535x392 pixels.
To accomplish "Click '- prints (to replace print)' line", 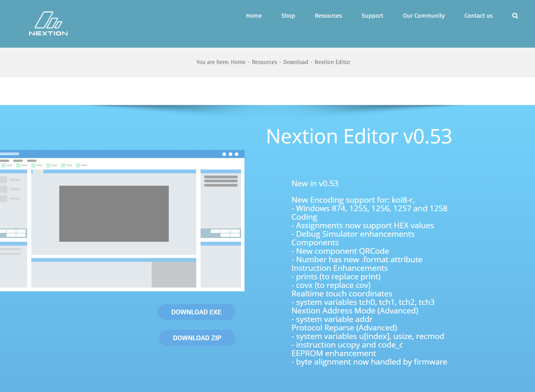I will 336,276.
